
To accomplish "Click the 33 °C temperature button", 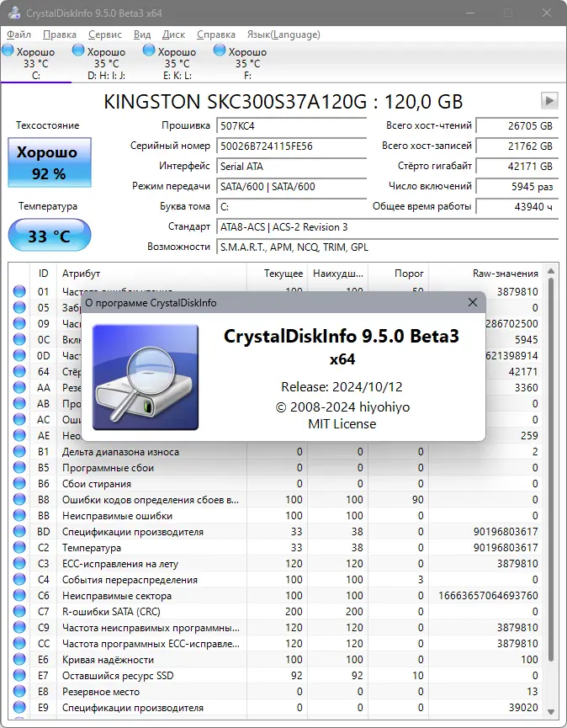I will point(49,236).
